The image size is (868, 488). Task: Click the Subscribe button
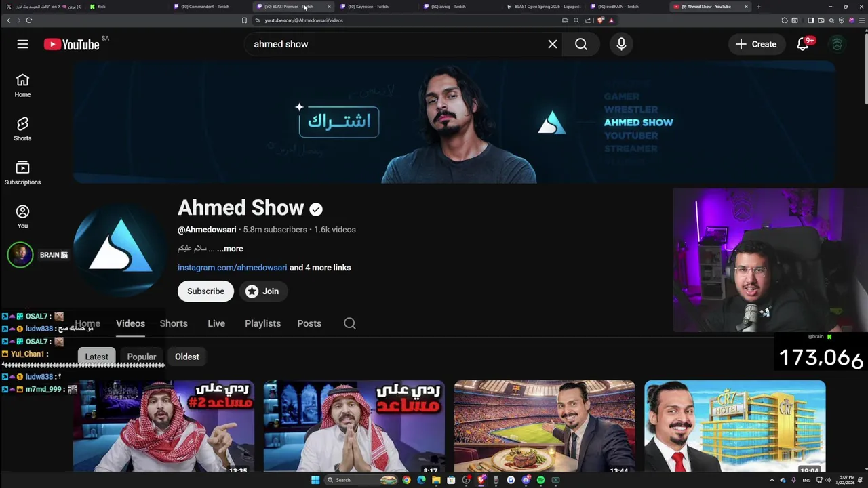(205, 291)
